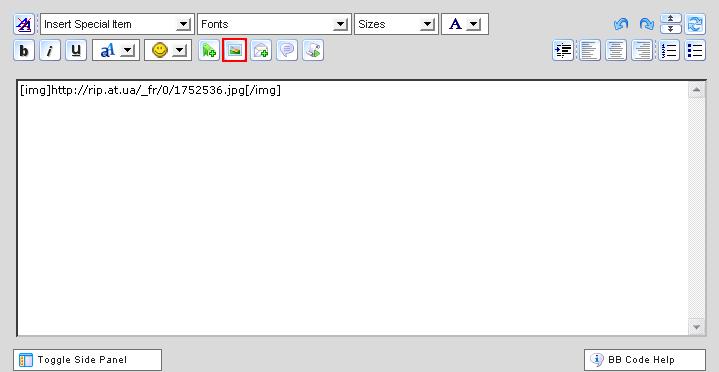Click inside the message text area
719x372 pixels.
point(353,209)
